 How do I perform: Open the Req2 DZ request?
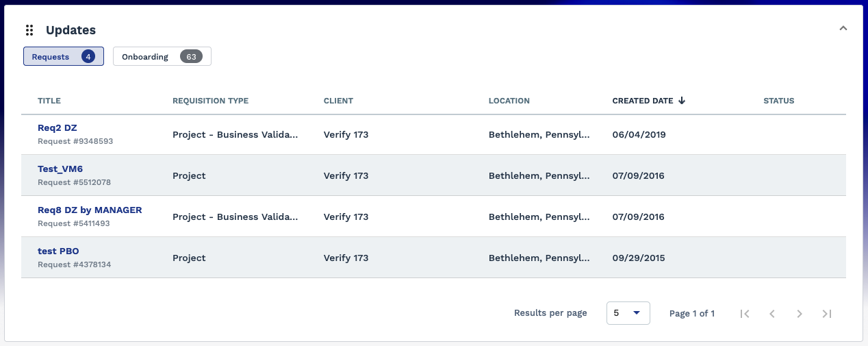58,128
